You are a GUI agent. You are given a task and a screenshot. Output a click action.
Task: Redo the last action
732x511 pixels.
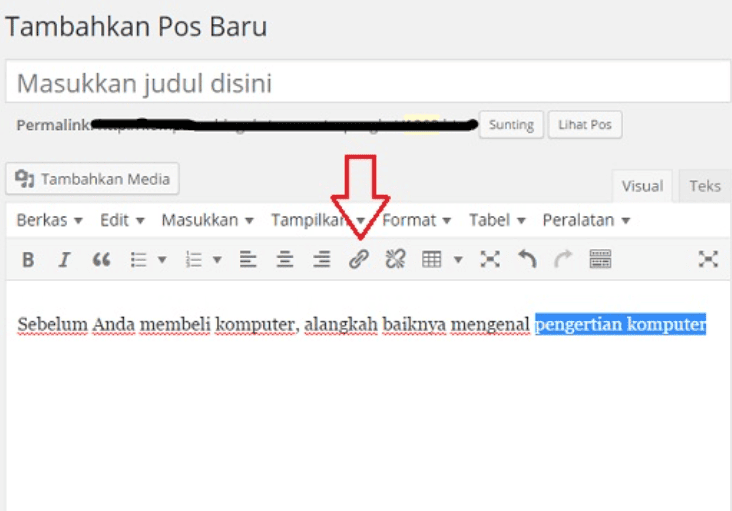tap(563, 259)
